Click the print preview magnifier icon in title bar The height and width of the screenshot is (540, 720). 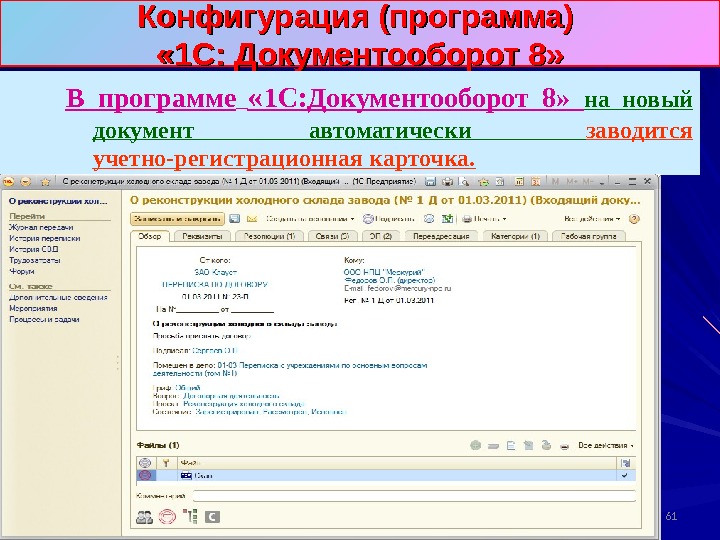coord(465,182)
